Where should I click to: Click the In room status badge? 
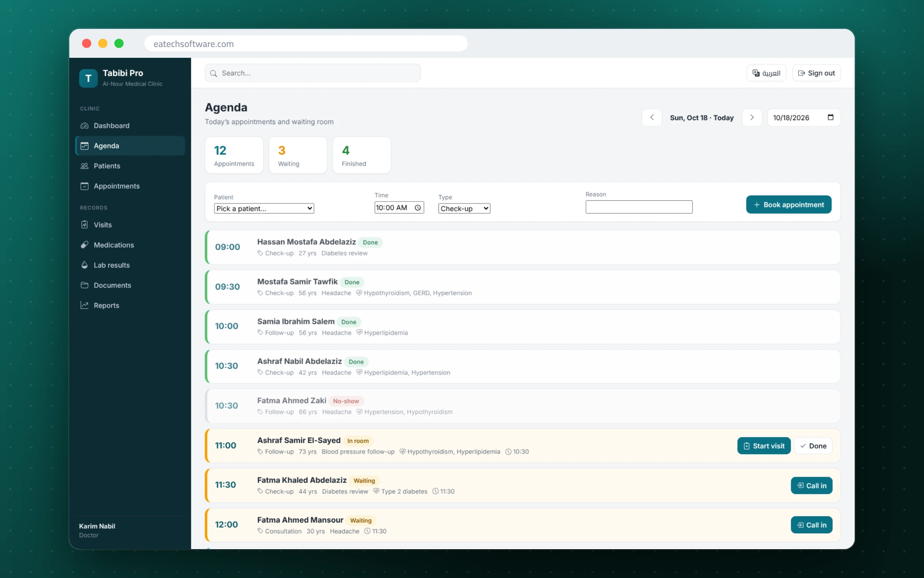(x=358, y=441)
